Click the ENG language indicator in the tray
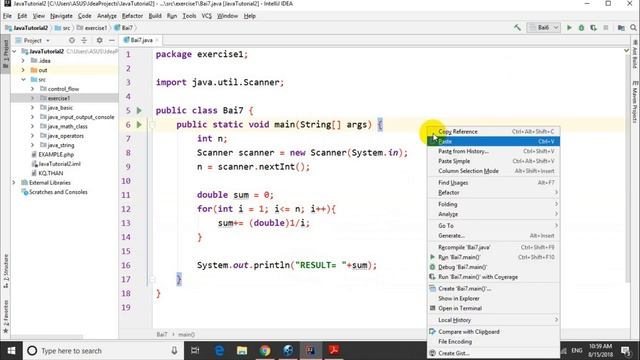This screenshot has height=360, width=640. pos(577,351)
